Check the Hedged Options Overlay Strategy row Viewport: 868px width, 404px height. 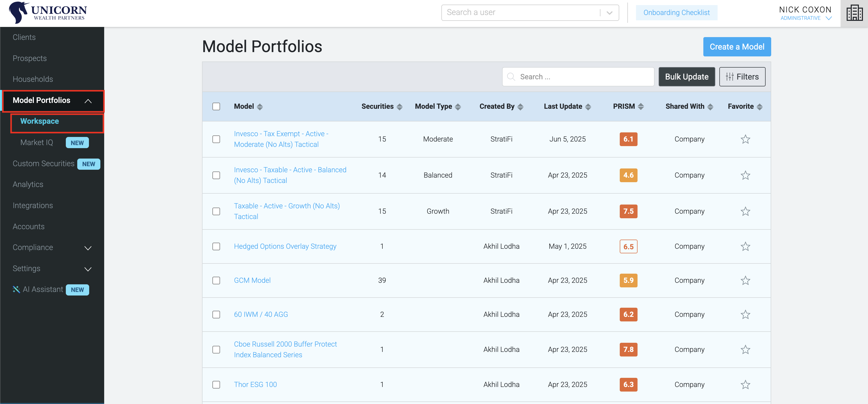(216, 246)
